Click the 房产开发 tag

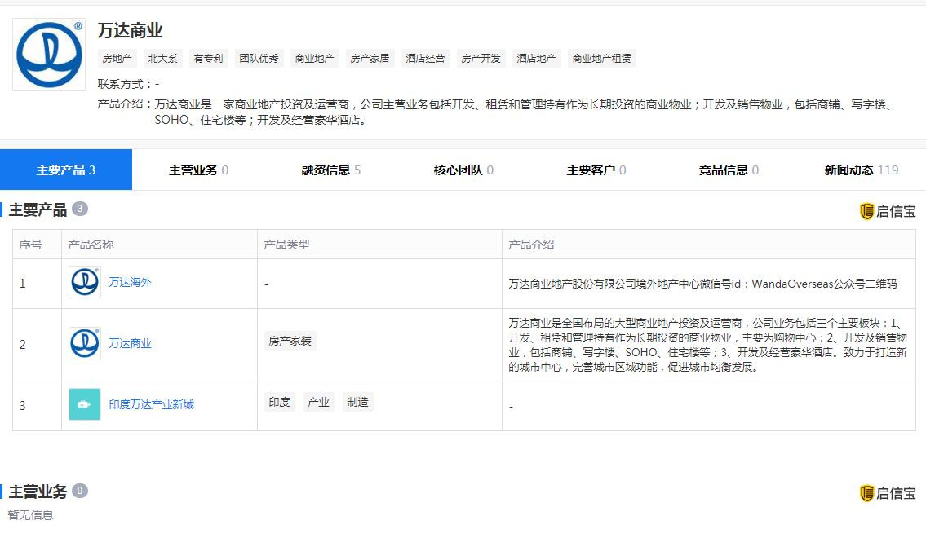pos(481,59)
